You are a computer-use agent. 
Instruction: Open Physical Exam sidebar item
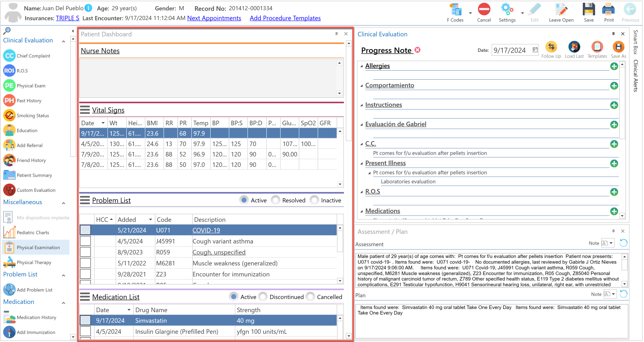tap(25, 86)
